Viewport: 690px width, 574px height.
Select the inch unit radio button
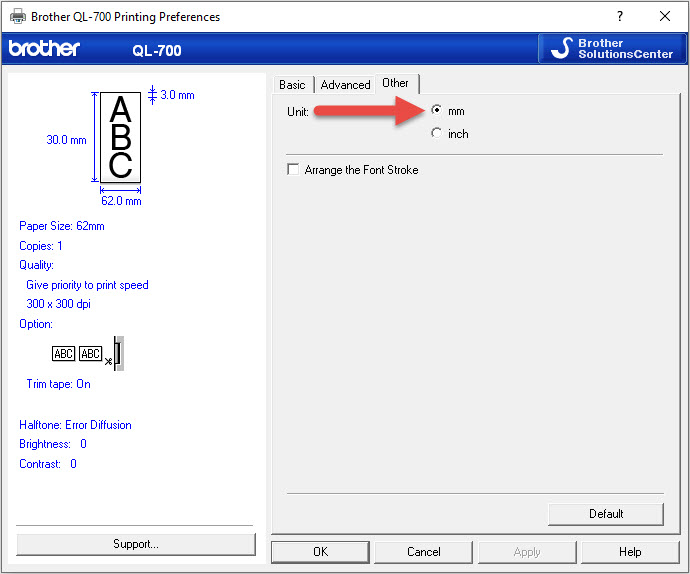pyautogui.click(x=436, y=133)
